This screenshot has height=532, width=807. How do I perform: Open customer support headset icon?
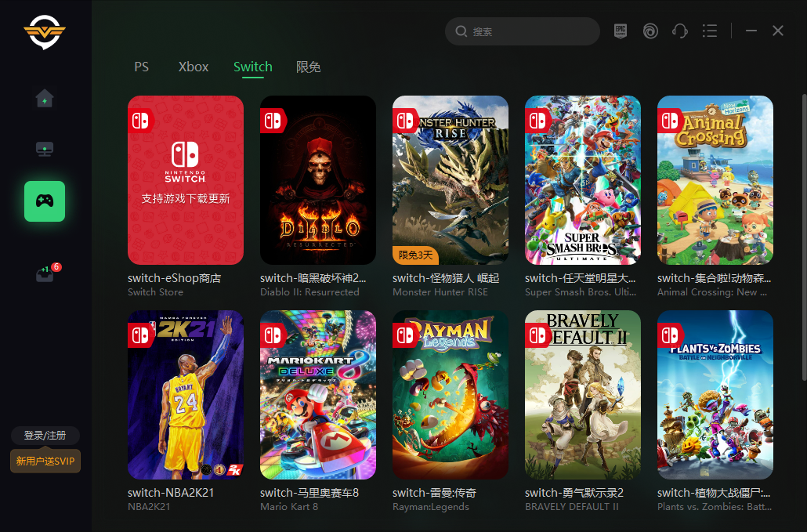(680, 31)
